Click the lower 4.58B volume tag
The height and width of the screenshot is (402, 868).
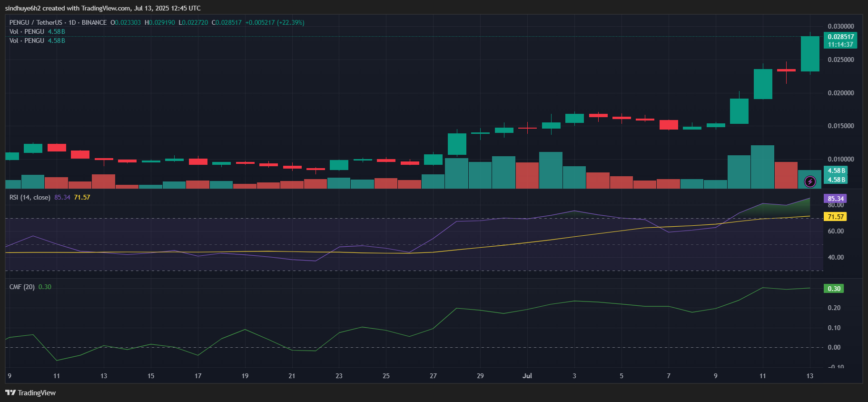pyautogui.click(x=836, y=180)
